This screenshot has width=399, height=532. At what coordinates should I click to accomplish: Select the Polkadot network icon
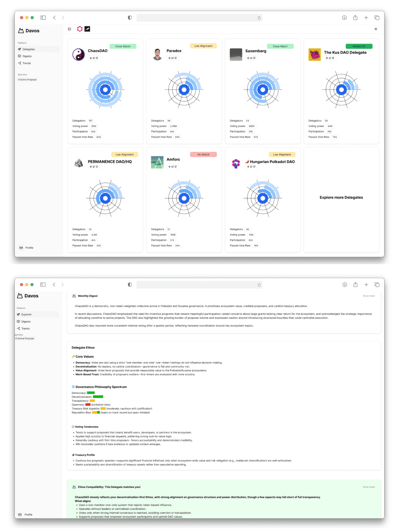click(79, 29)
